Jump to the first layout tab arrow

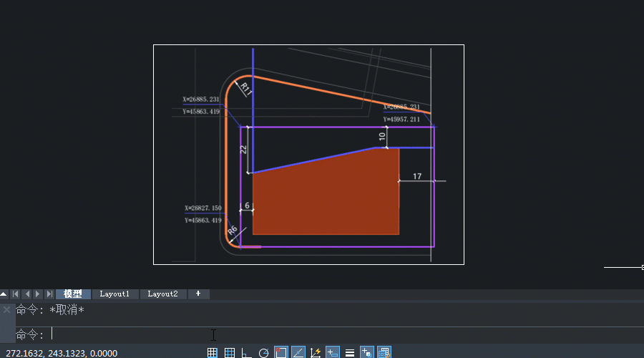point(15,294)
